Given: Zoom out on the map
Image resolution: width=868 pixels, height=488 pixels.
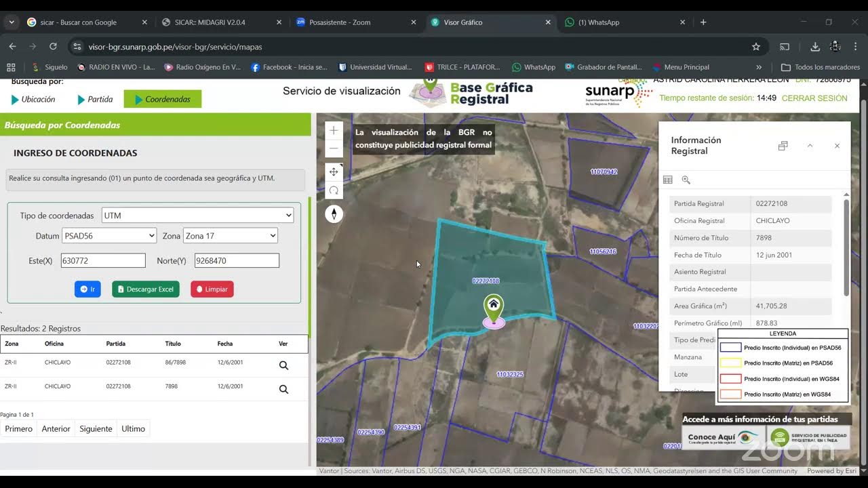Looking at the screenshot, I should (334, 148).
